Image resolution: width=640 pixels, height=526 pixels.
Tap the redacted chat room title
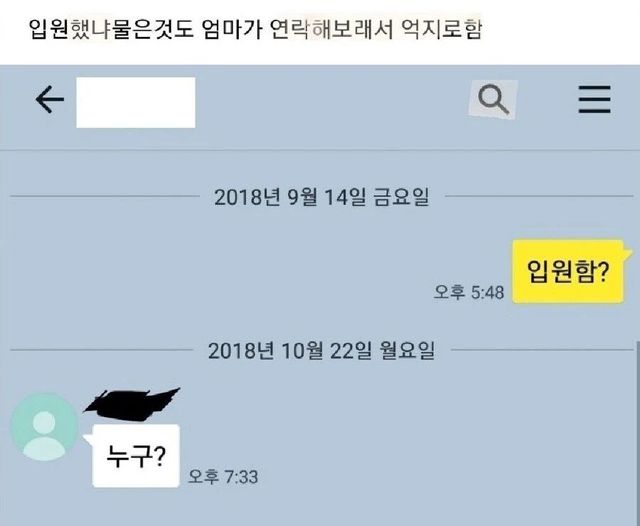pos(136,102)
